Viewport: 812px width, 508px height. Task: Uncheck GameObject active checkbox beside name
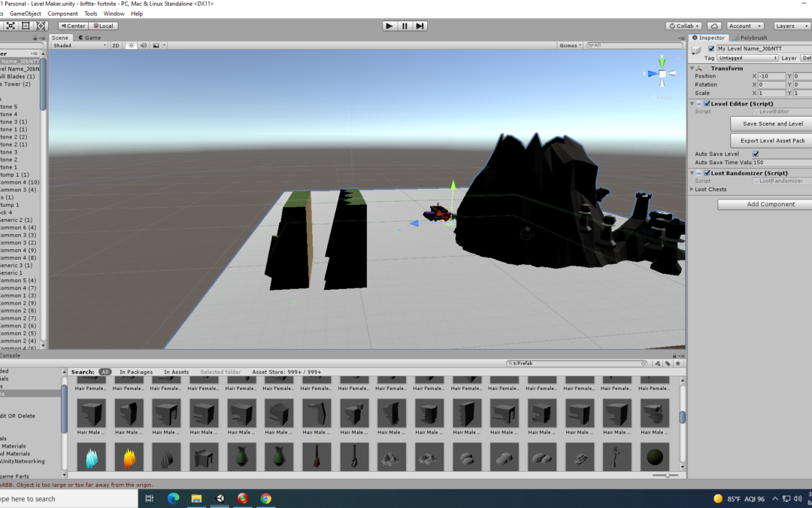711,49
